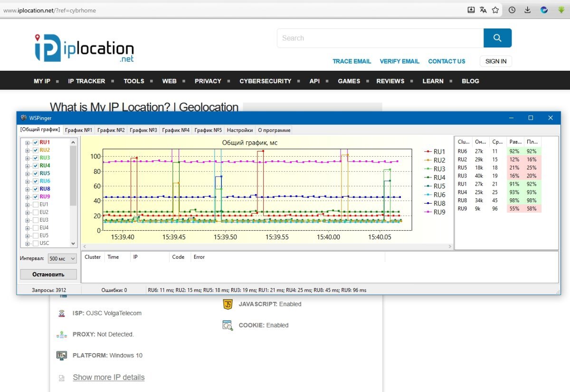Toggle the RU9 cluster checkbox
The width and height of the screenshot is (570, 392).
click(x=35, y=197)
